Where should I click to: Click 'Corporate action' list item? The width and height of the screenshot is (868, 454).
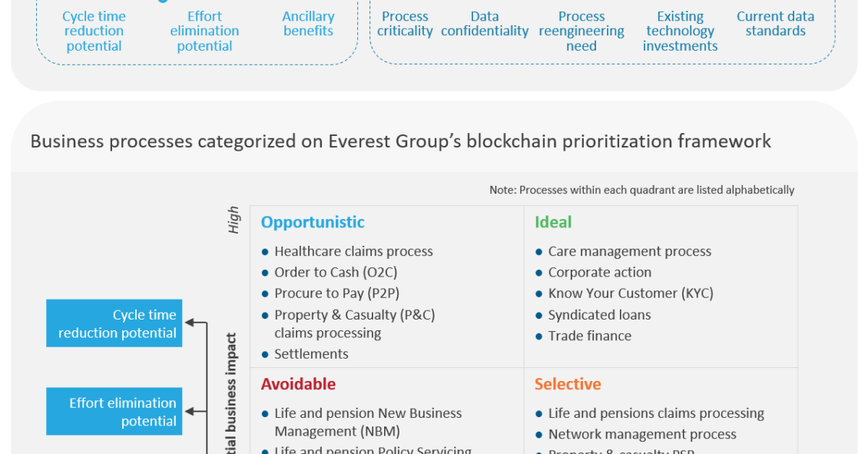599,273
